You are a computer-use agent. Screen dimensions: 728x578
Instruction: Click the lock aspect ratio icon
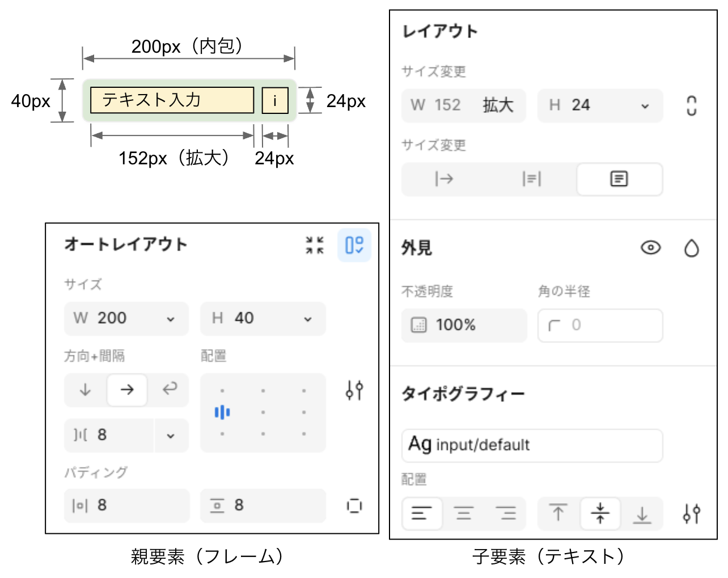coord(691,105)
